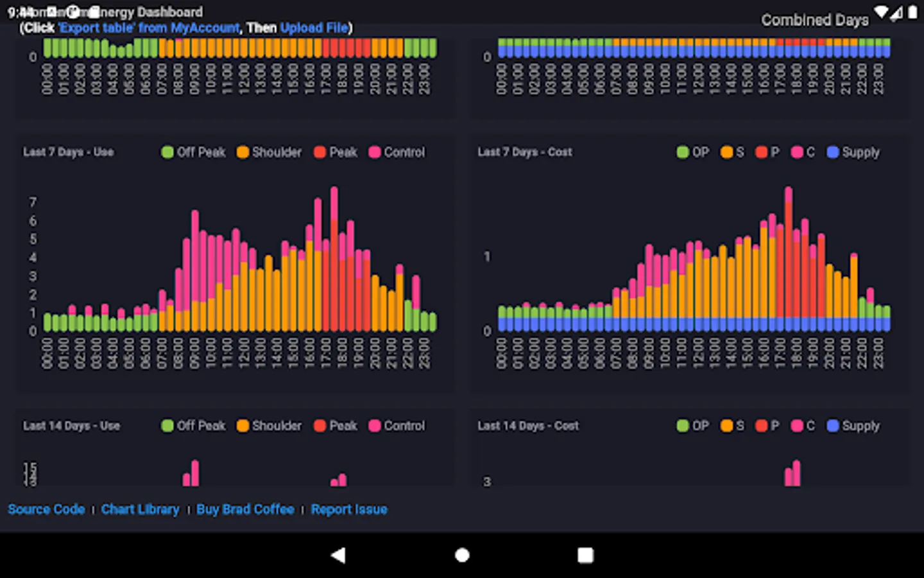
Task: Click the 'Last 14 Days - Use' chart title
Action: click(x=72, y=426)
